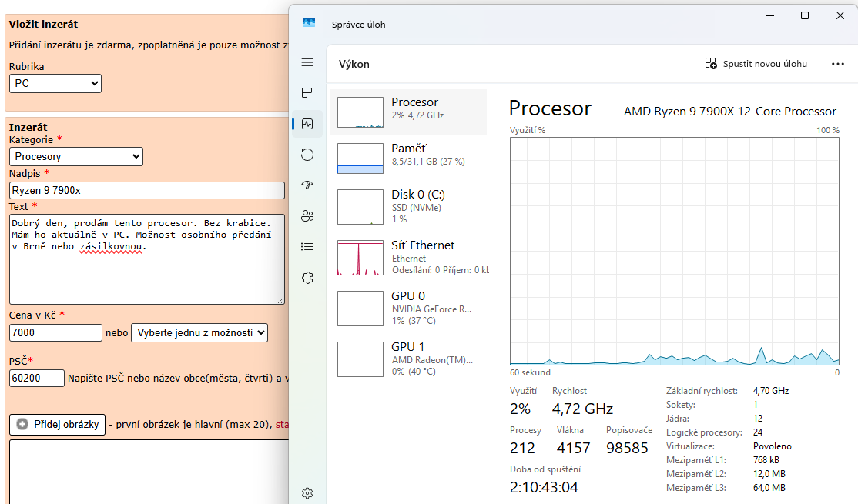The height and width of the screenshot is (504, 858).
Task: Select the Procesor performance item
Action: [408, 112]
